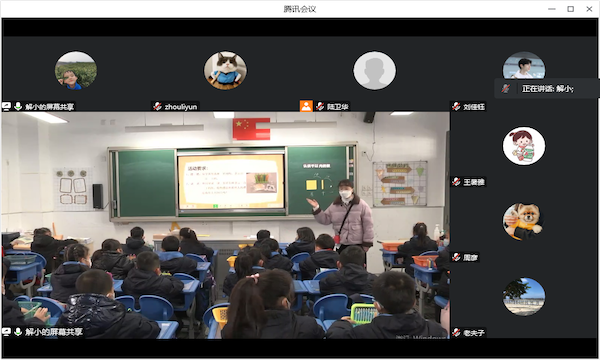
Task: Click the orange host badge next to 陆卫华
Action: [306, 106]
